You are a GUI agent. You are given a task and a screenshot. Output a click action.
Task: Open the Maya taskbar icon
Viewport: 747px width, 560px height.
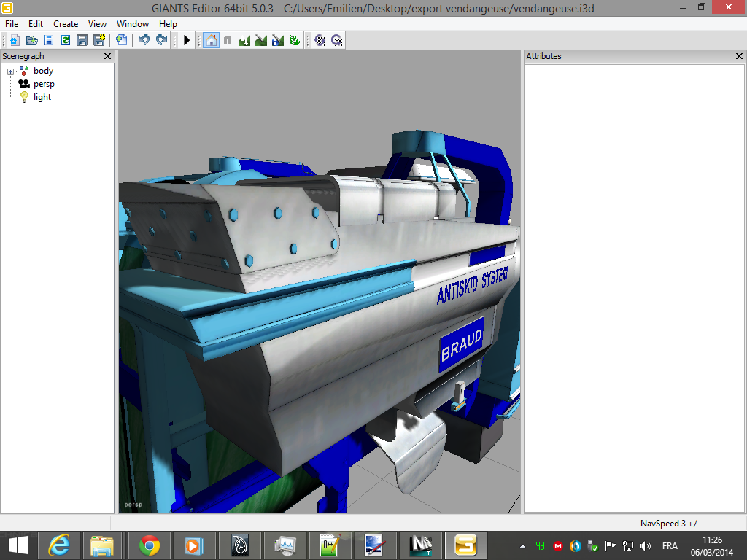point(421,545)
